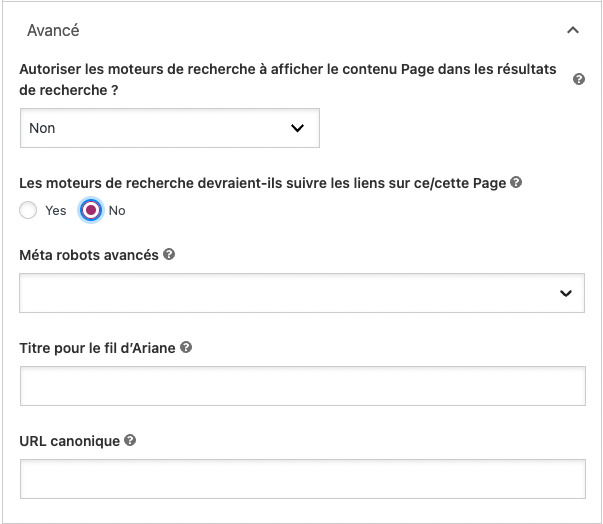The width and height of the screenshot is (603, 524).
Task: Collapse the Avancé section with the chevron
Action: (573, 31)
